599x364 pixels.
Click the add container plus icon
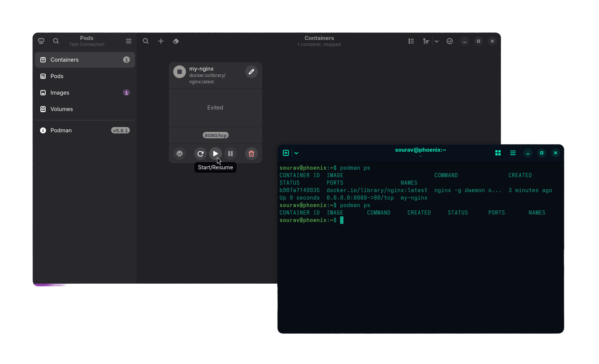click(161, 41)
